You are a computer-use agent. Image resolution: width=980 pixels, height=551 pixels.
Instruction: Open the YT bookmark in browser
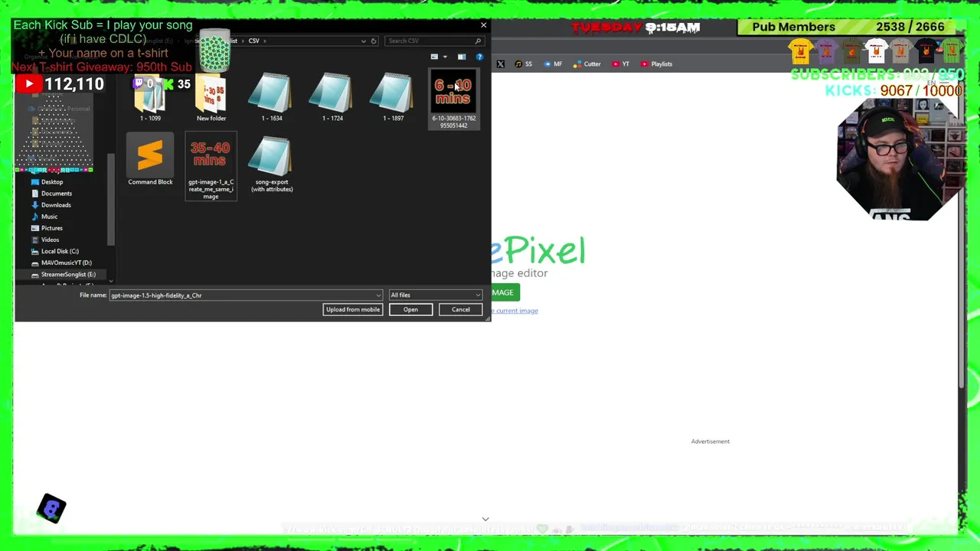620,64
